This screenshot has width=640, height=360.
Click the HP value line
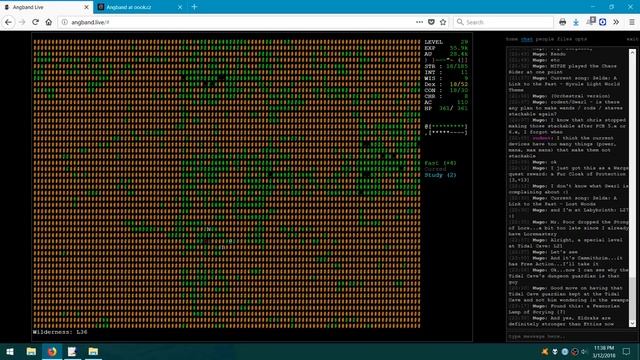click(446, 108)
